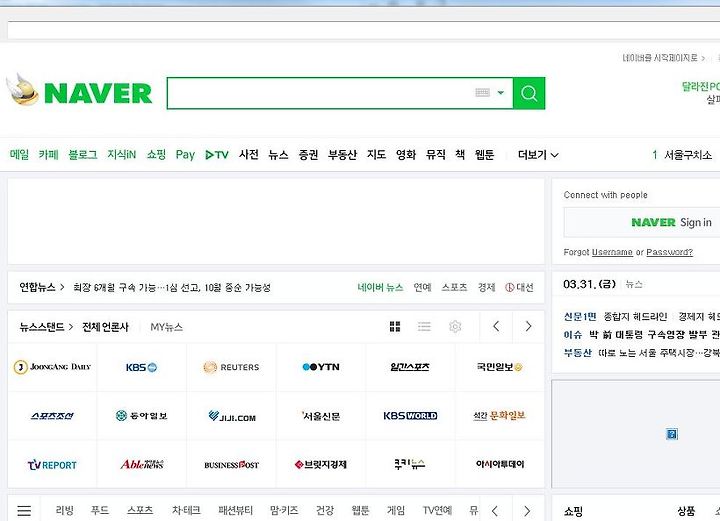
Task: Open the 동아일보 publisher logo
Action: (141, 416)
